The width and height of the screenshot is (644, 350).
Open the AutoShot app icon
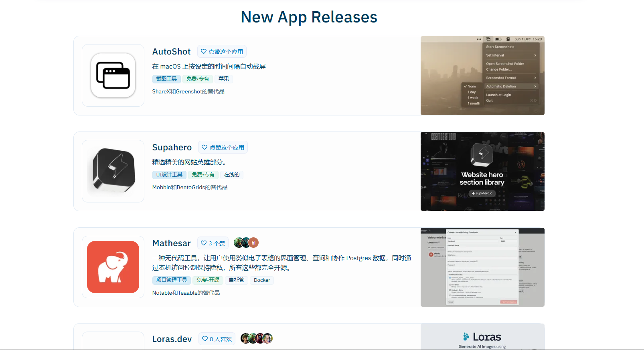[113, 75]
